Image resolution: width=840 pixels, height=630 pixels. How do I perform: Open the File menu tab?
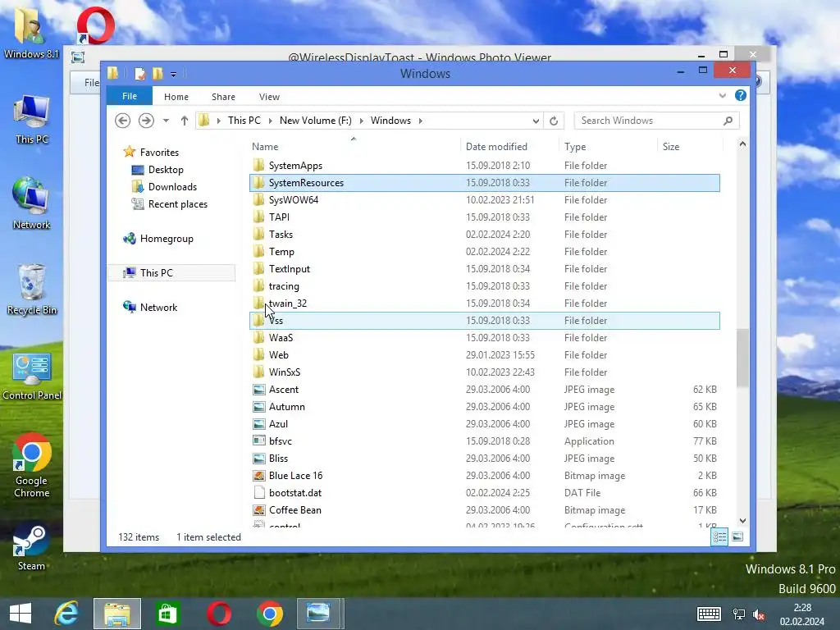(x=130, y=96)
